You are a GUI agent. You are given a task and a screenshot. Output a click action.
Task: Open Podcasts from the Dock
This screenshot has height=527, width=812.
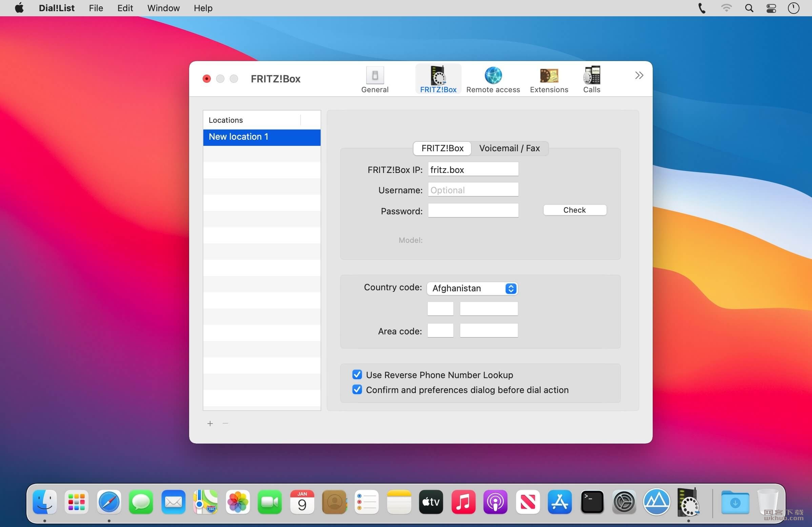[495, 502]
